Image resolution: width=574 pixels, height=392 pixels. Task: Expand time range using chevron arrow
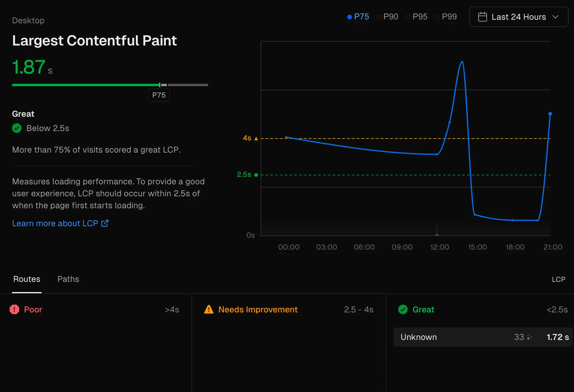(x=555, y=17)
